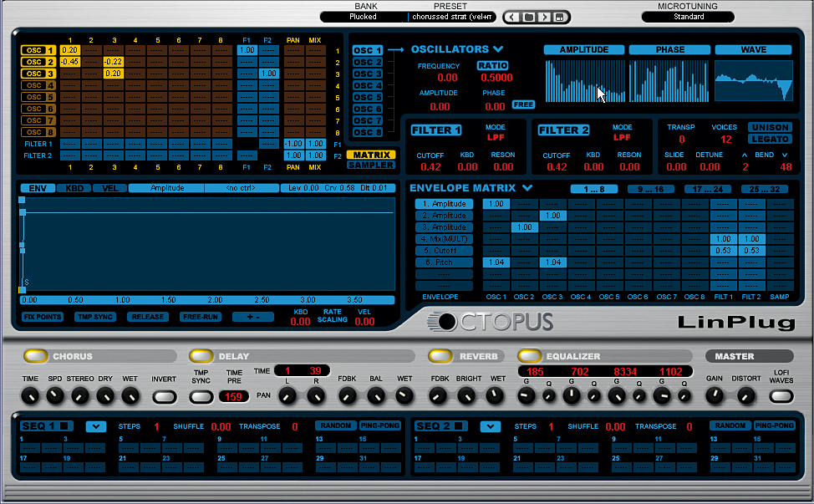Image resolution: width=814 pixels, height=504 pixels.
Task: Toggle LEGATO mode
Action: (x=771, y=139)
